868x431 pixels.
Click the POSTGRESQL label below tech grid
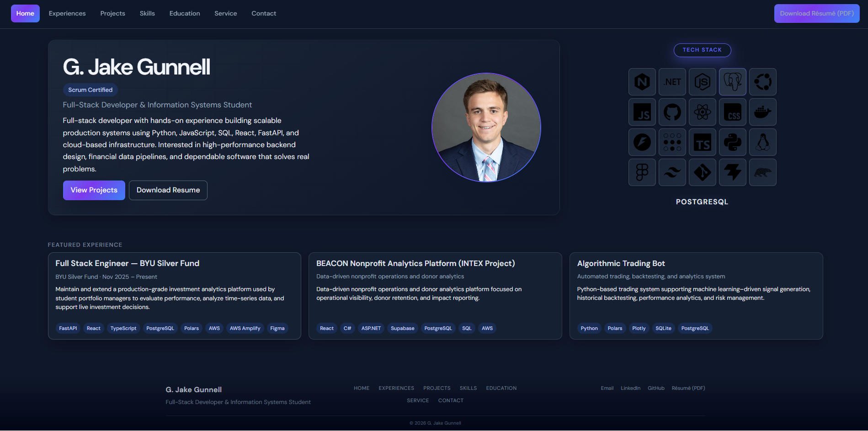click(702, 202)
